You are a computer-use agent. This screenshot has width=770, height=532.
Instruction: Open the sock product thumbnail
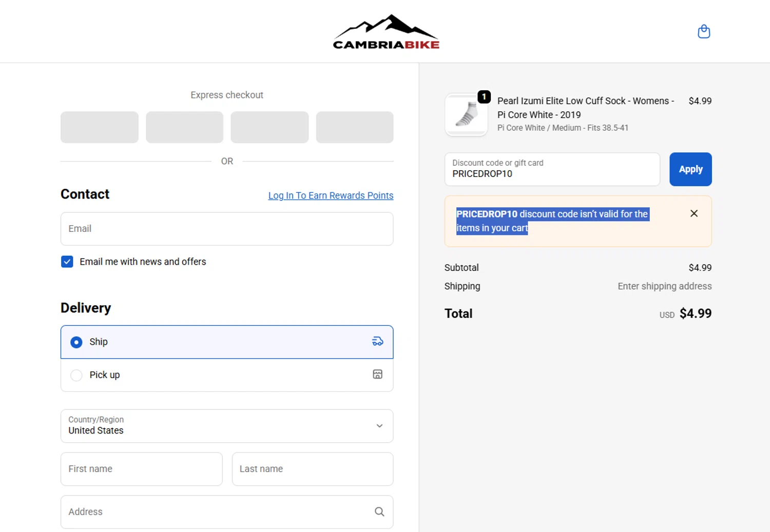click(x=466, y=114)
